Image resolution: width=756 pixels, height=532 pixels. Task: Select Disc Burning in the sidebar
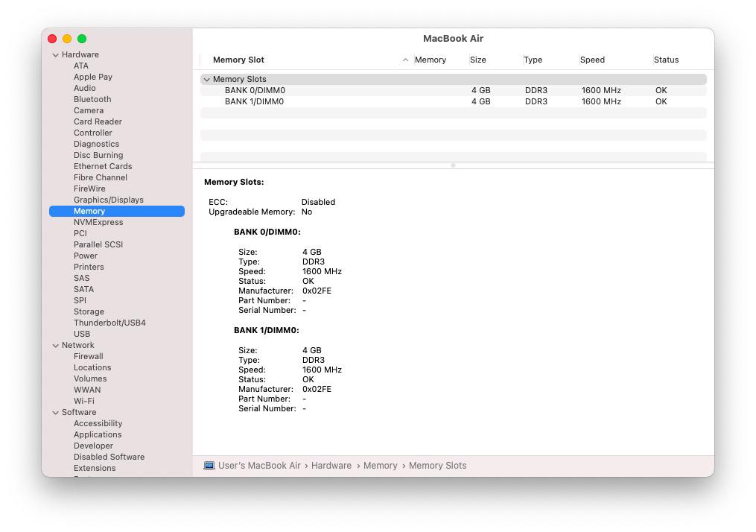[98, 155]
